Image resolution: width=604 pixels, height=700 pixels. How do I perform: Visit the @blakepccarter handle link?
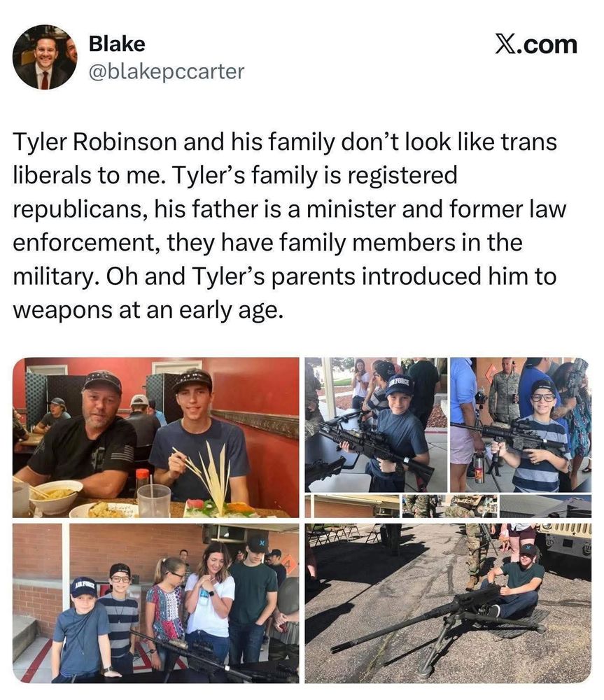(x=167, y=71)
